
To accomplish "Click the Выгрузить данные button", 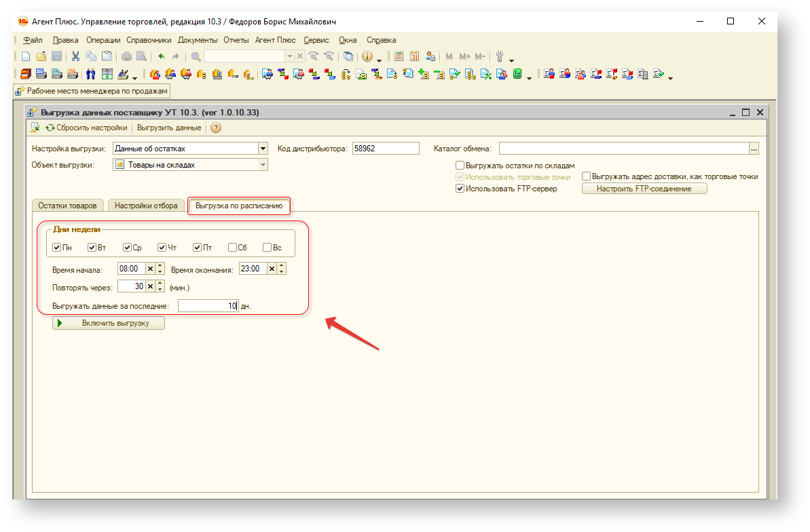I will [169, 128].
